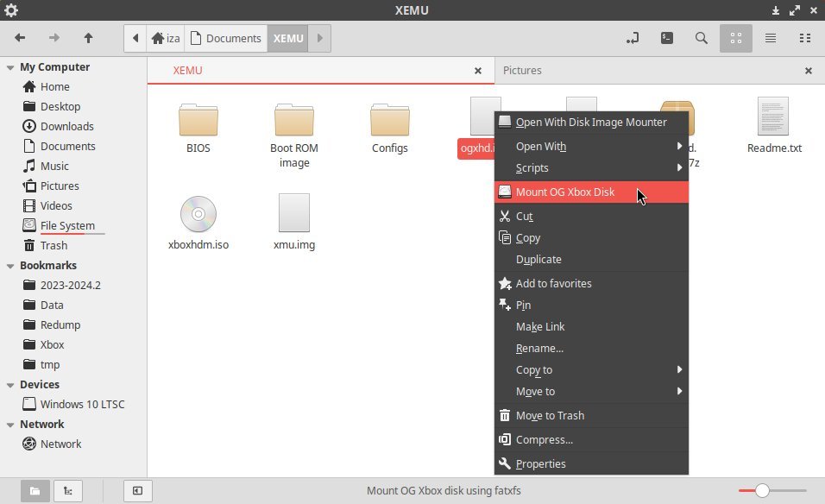The width and height of the screenshot is (825, 504).
Task: Open file Properties
Action: point(591,464)
